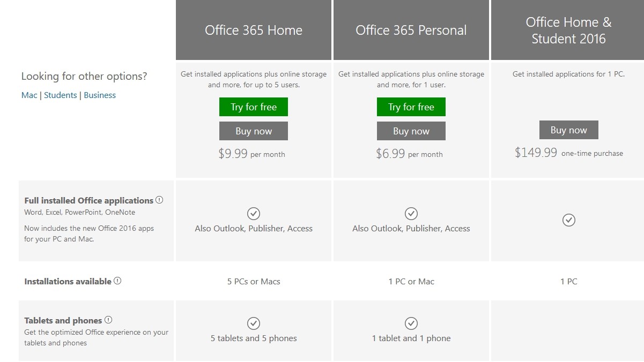This screenshot has width=644, height=362.
Task: Click the Now includes the new Office 2016 apps note
Action: [x=89, y=233]
